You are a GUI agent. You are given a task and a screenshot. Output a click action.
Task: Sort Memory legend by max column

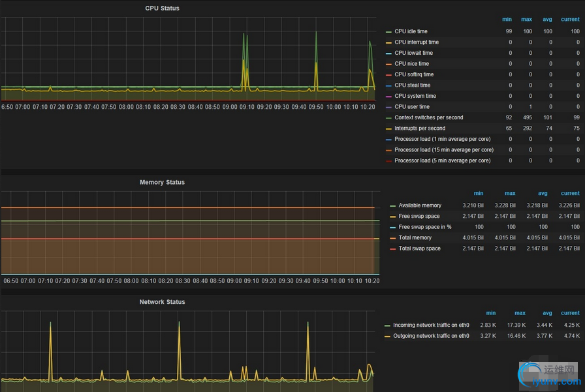[x=510, y=194]
